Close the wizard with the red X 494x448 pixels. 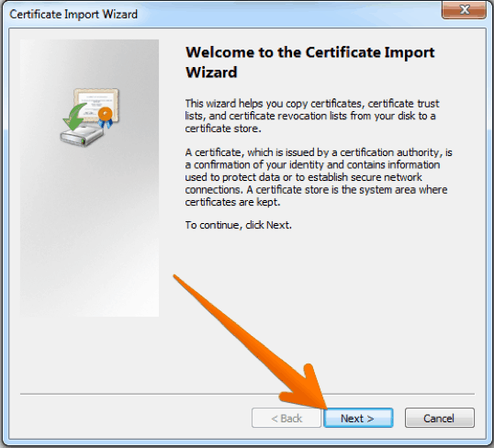[464, 9]
